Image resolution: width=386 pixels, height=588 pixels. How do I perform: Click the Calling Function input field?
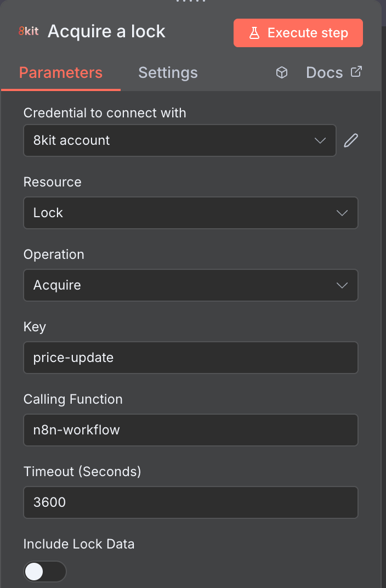[191, 429]
